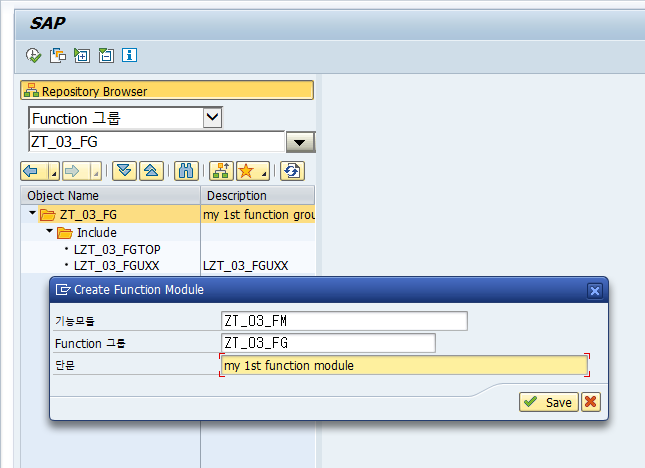Click the favorites star icon
This screenshot has height=468, width=645.
click(x=248, y=171)
